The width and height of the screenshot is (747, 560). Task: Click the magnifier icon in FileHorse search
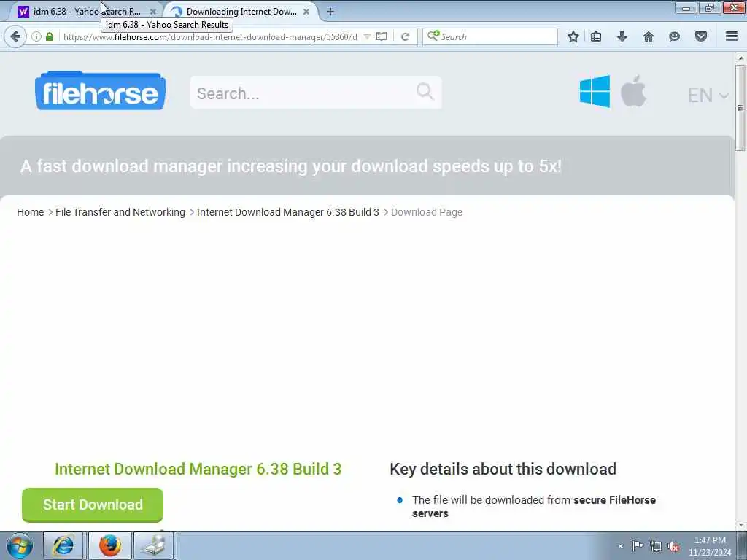(425, 91)
